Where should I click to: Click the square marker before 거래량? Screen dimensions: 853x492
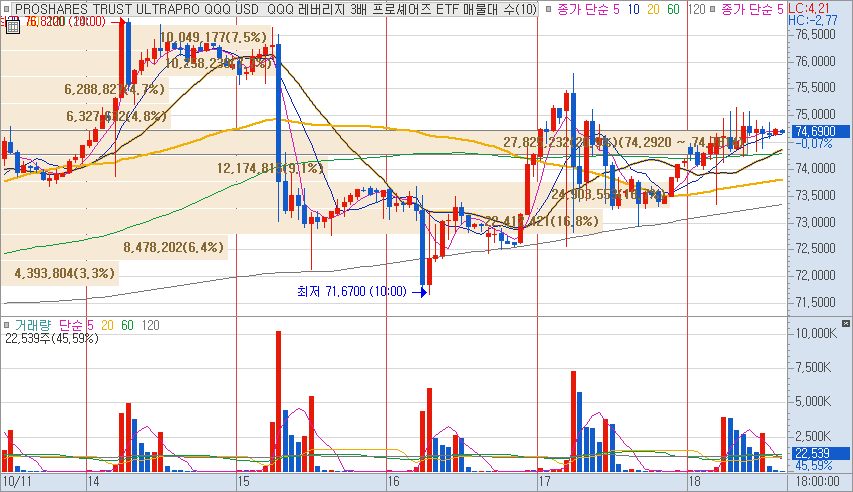tap(7, 325)
